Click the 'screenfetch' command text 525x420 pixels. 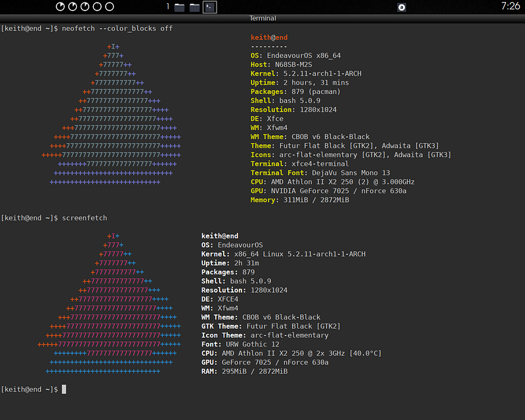click(85, 218)
